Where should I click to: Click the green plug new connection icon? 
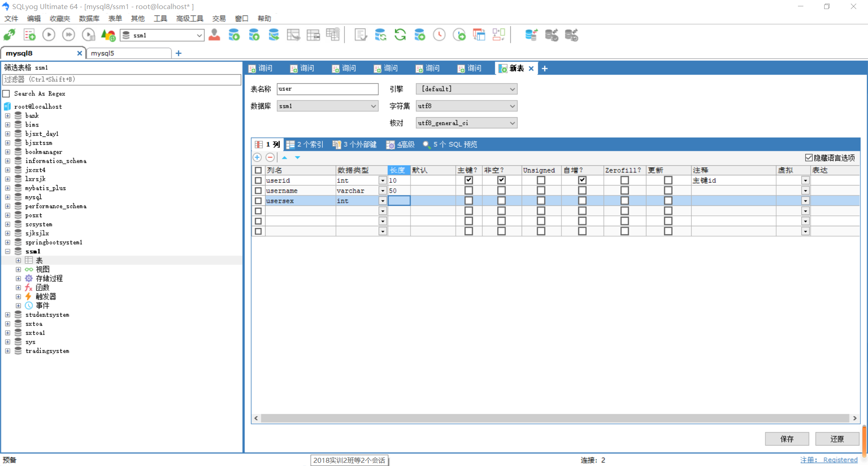pos(9,35)
